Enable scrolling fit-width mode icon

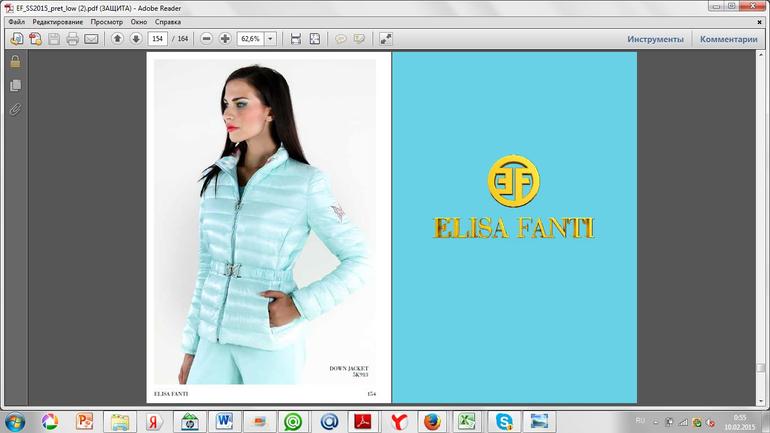tap(296, 39)
